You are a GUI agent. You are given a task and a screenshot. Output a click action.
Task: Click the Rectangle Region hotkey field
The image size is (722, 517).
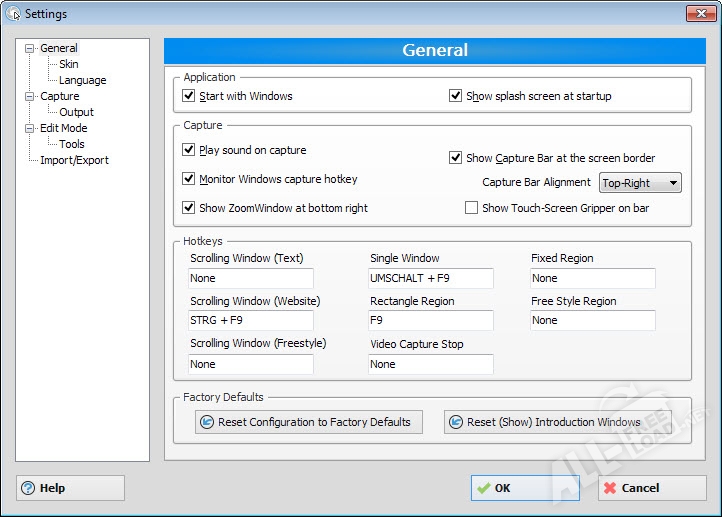(x=431, y=321)
